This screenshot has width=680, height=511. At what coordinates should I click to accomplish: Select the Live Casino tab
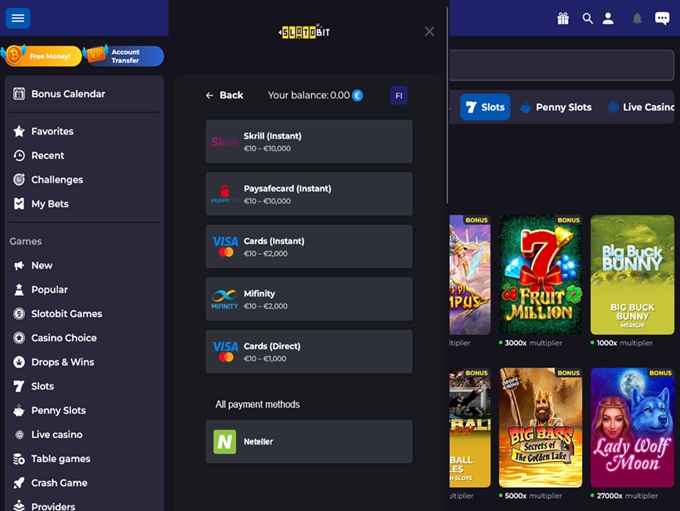(641, 107)
